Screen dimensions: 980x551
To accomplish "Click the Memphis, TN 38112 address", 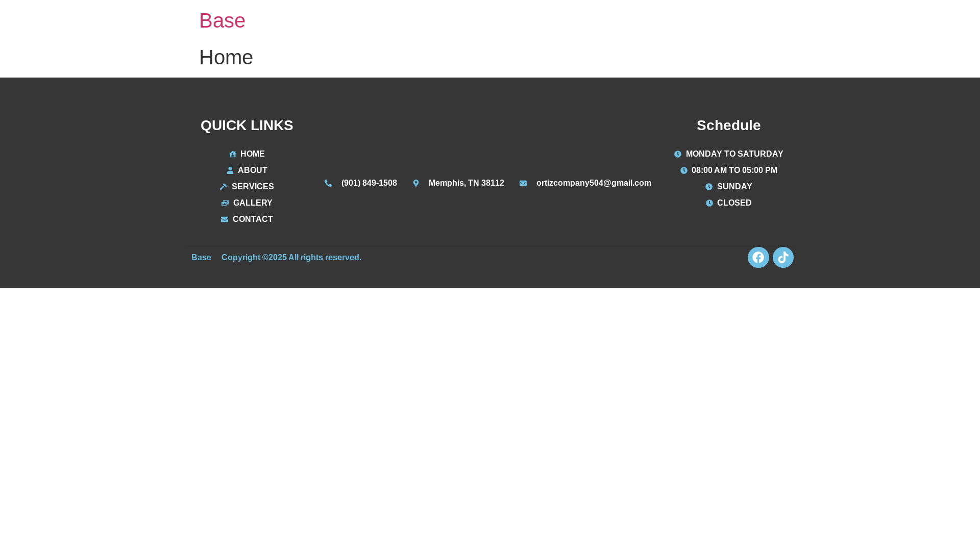I will coord(467,183).
